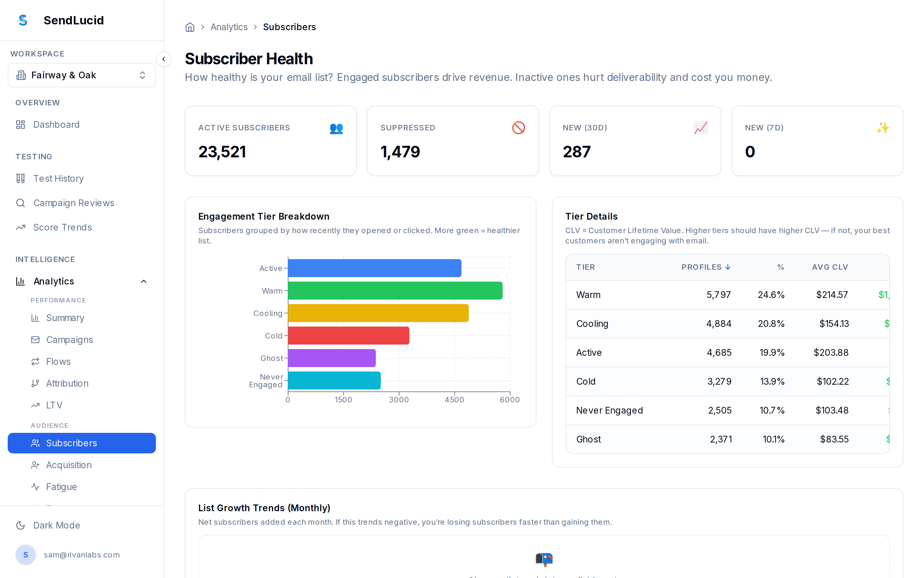Viewport: 924px width, 578px height.
Task: Click the Warm row in Tier Details
Action: (727, 295)
